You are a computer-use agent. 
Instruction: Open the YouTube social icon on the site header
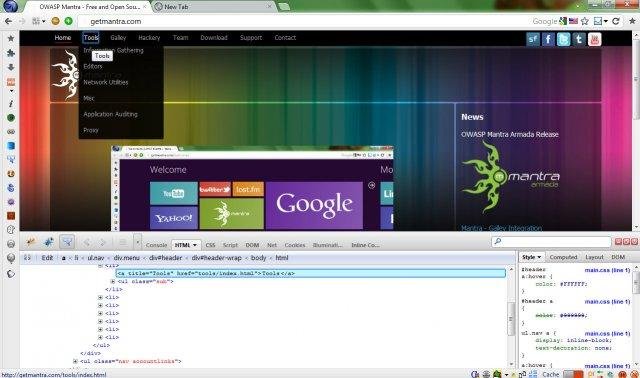click(x=595, y=39)
